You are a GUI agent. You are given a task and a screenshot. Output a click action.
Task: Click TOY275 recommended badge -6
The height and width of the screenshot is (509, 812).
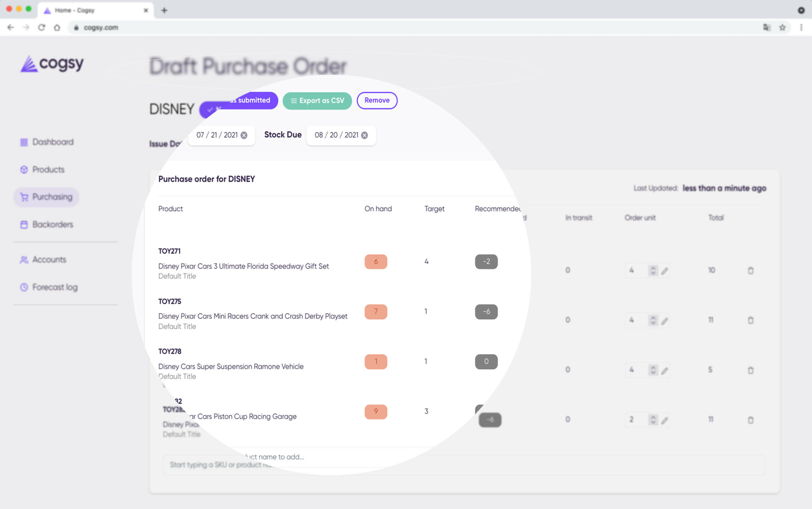(x=486, y=312)
